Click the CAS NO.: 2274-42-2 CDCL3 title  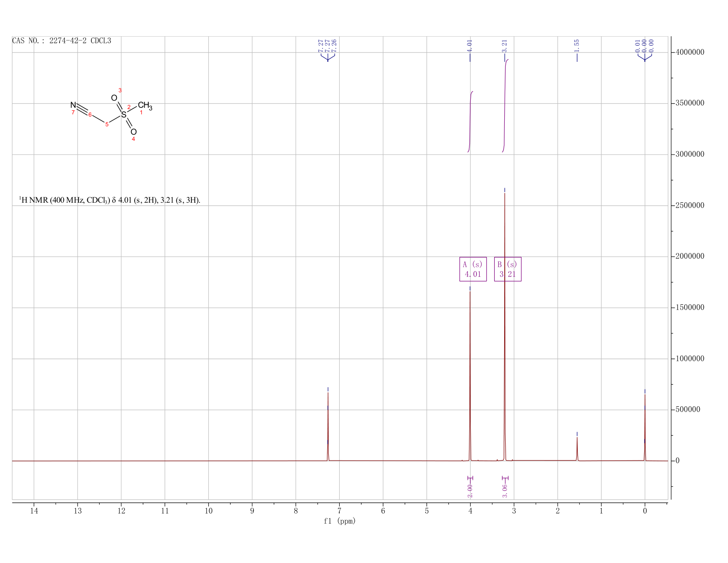(x=62, y=41)
